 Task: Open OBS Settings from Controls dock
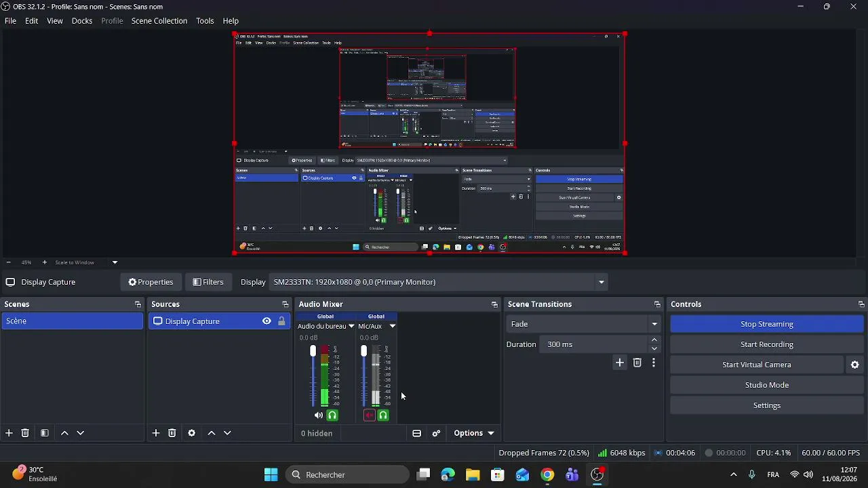click(767, 405)
